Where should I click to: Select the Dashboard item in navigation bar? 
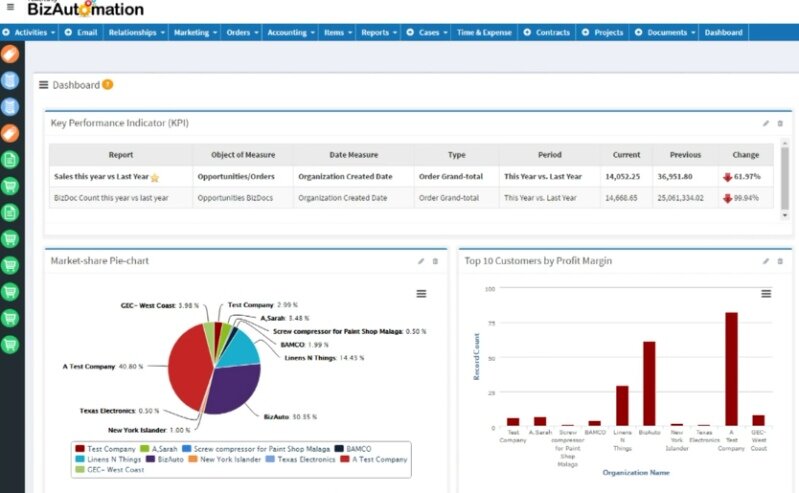coord(724,32)
